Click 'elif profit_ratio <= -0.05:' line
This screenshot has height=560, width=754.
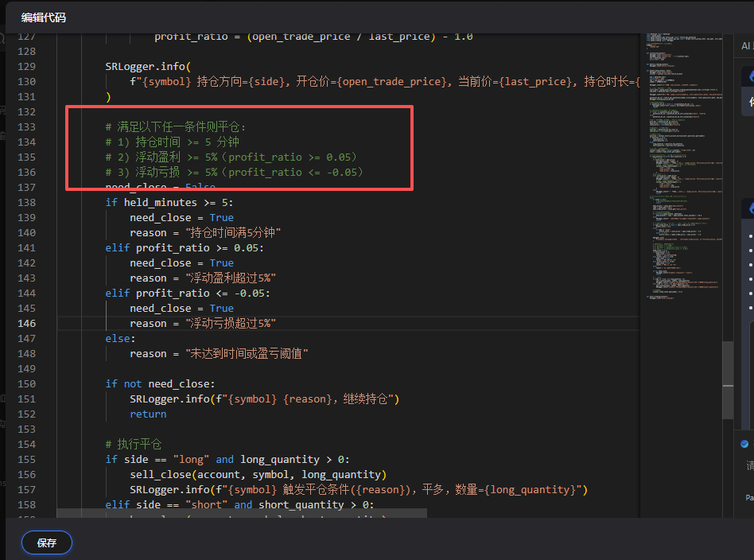[x=188, y=294]
